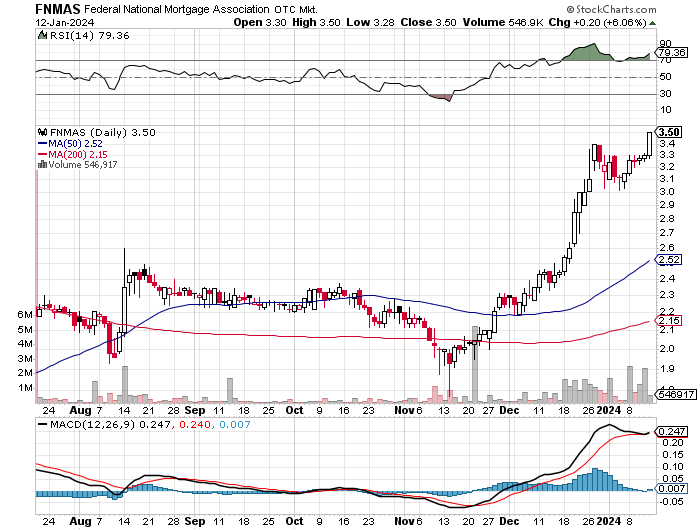Click the red MA(200) legend line
Image resolution: width=700 pixels, height=530 pixels.
[43, 154]
